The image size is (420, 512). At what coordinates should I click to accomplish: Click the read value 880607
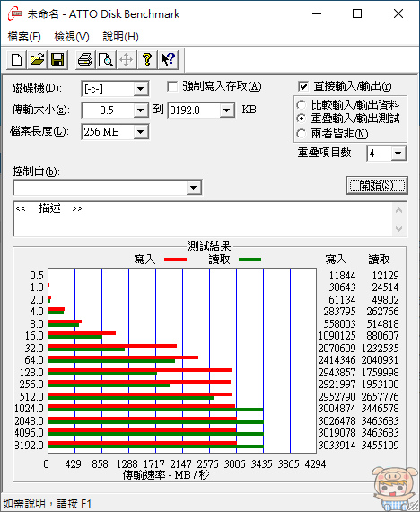click(x=382, y=336)
